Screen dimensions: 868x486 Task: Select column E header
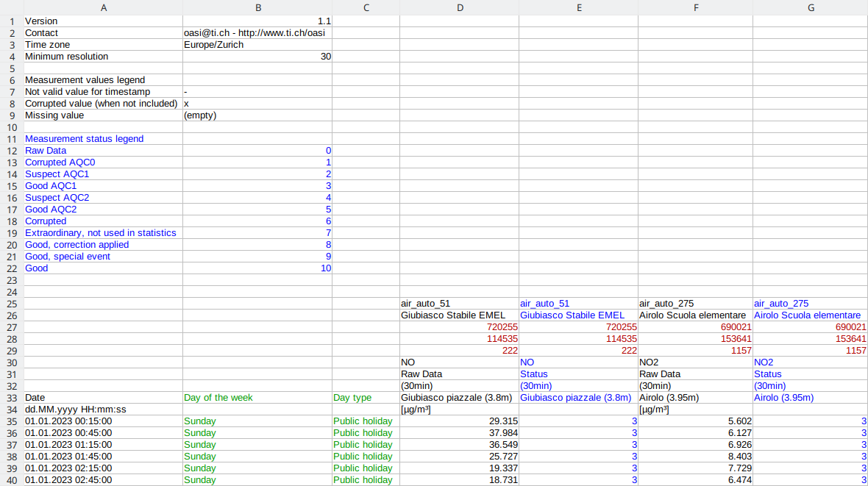(578, 7)
